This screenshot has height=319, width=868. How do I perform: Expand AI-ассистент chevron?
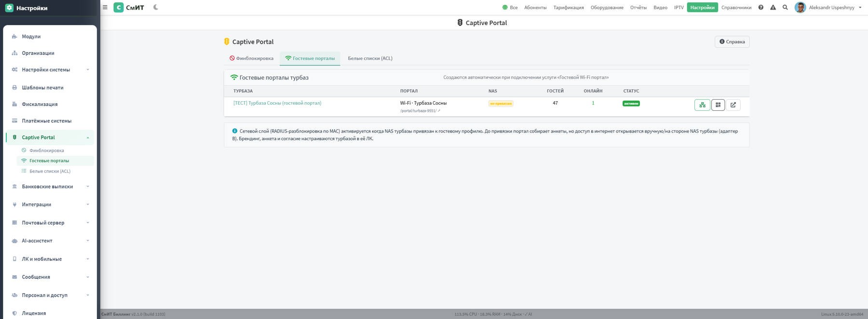(88, 240)
